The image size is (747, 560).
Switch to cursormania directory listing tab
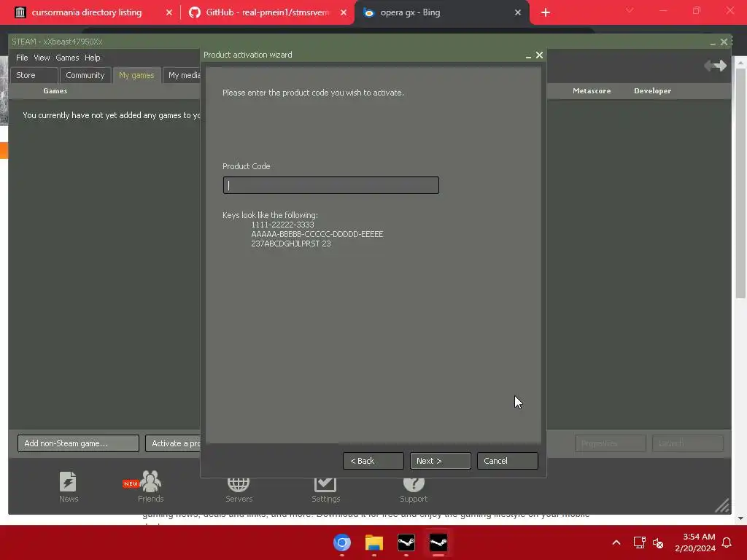(x=87, y=12)
